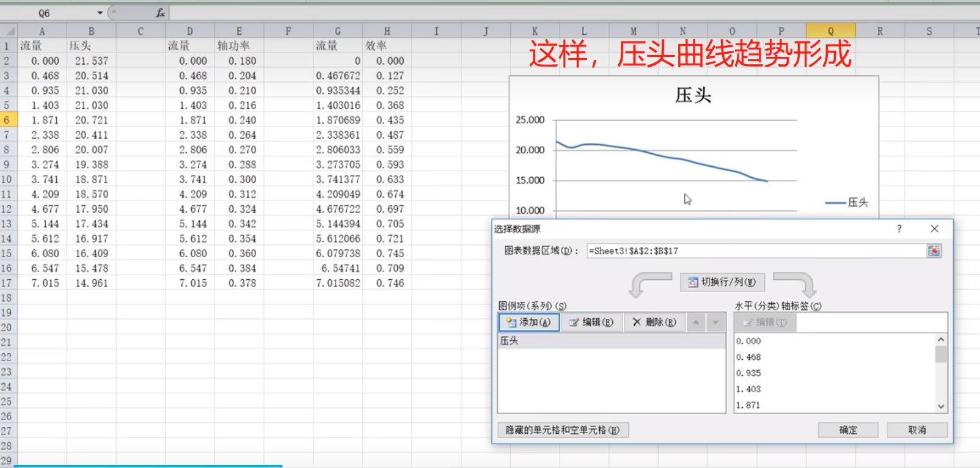Image resolution: width=980 pixels, height=468 pixels.
Task: Click cell H6 with value 0.435
Action: point(387,120)
